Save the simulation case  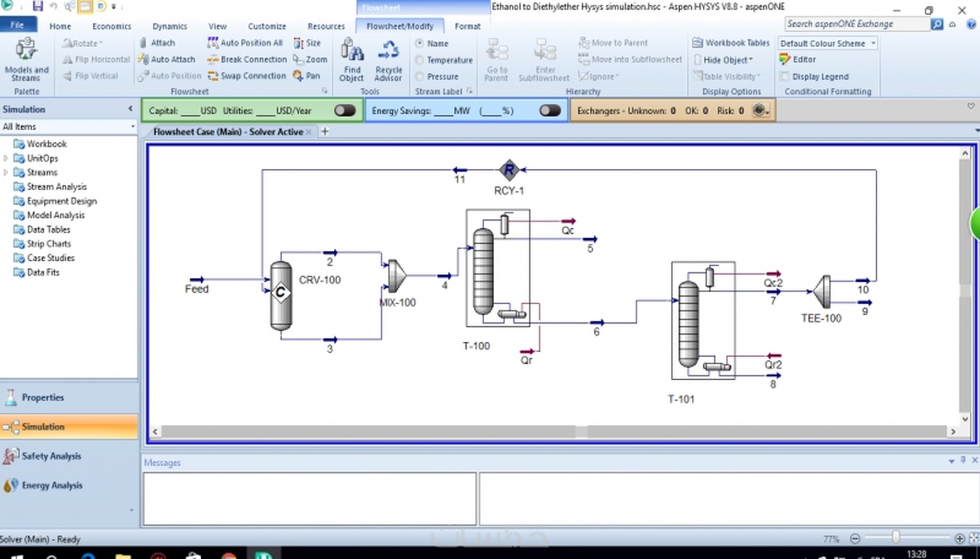[x=37, y=6]
